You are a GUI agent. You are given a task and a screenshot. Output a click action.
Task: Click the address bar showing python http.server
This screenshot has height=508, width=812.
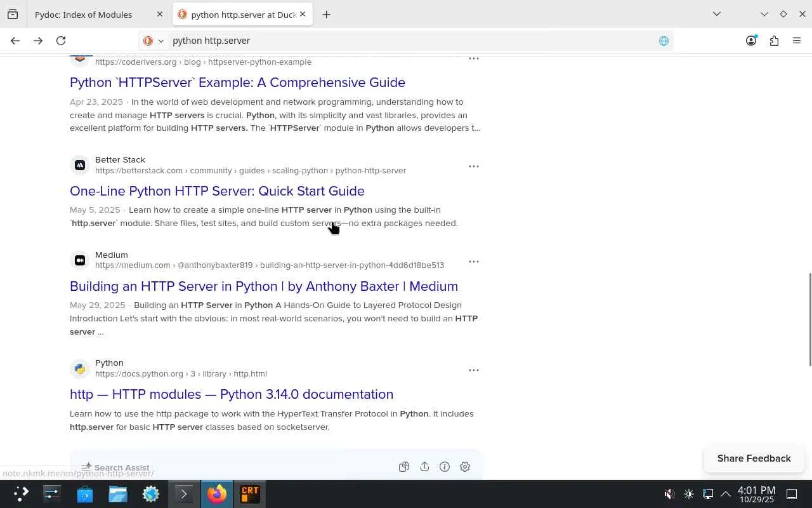[406, 41]
